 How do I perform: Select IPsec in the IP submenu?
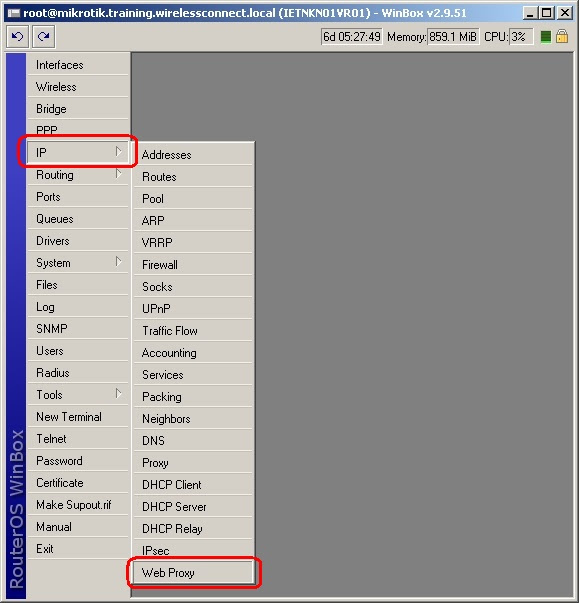coord(193,550)
